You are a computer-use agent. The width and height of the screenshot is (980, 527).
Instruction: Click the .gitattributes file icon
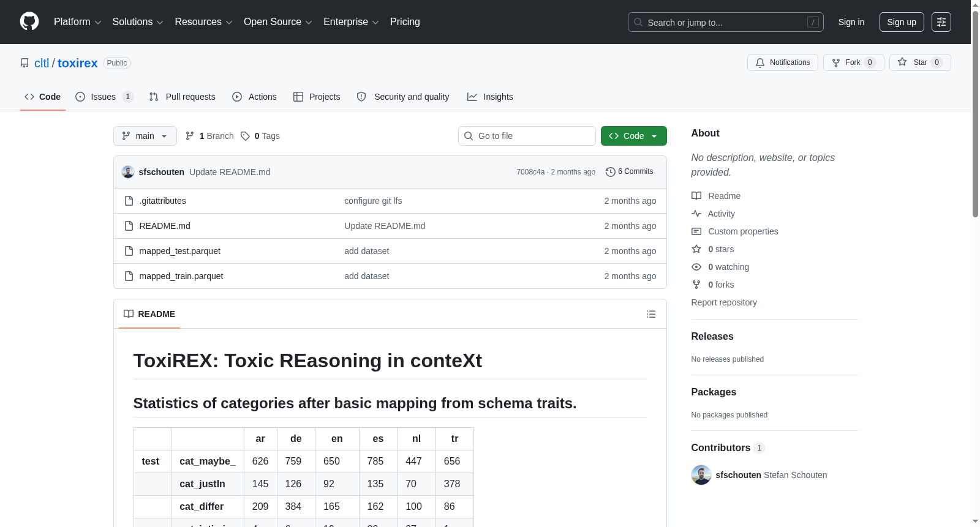[x=129, y=201]
